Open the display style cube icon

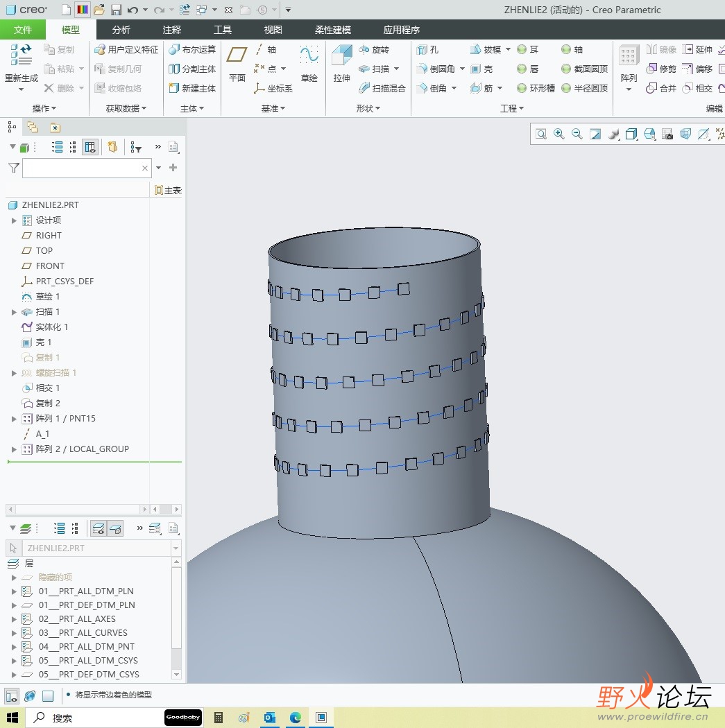coord(631,135)
